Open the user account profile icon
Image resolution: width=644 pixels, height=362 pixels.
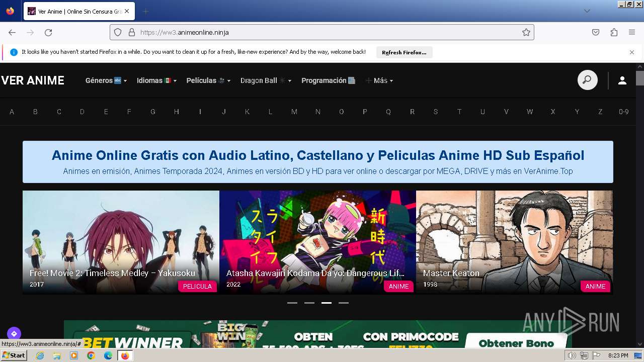click(622, 80)
